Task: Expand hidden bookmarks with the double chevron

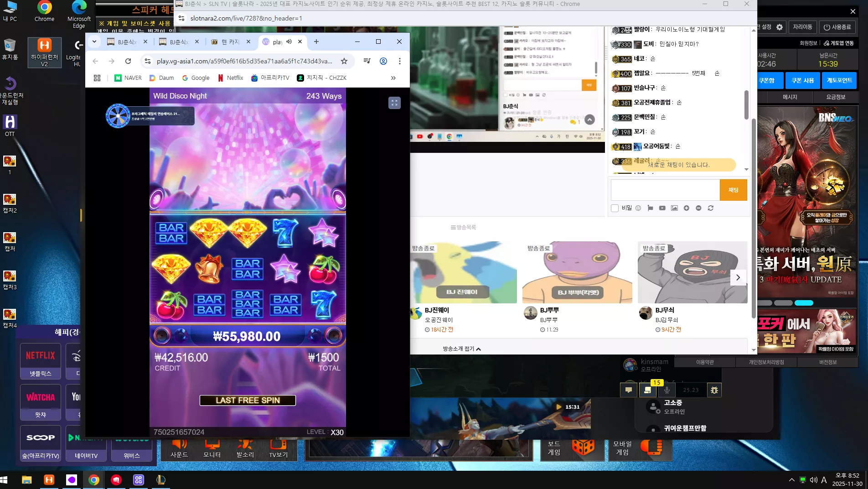Action: 393,78
